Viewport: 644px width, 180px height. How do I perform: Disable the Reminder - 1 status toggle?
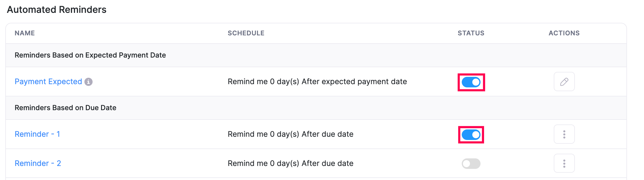pyautogui.click(x=471, y=135)
